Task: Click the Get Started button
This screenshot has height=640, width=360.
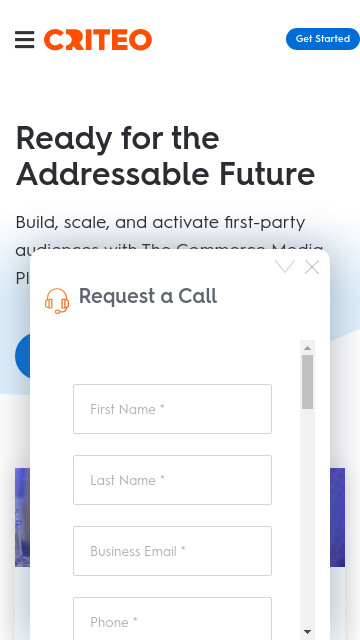Action: (x=322, y=39)
